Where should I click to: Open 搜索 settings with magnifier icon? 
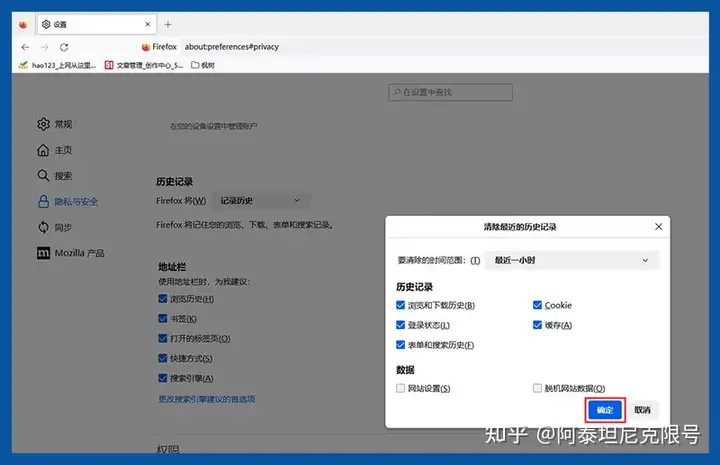pyautogui.click(x=43, y=176)
